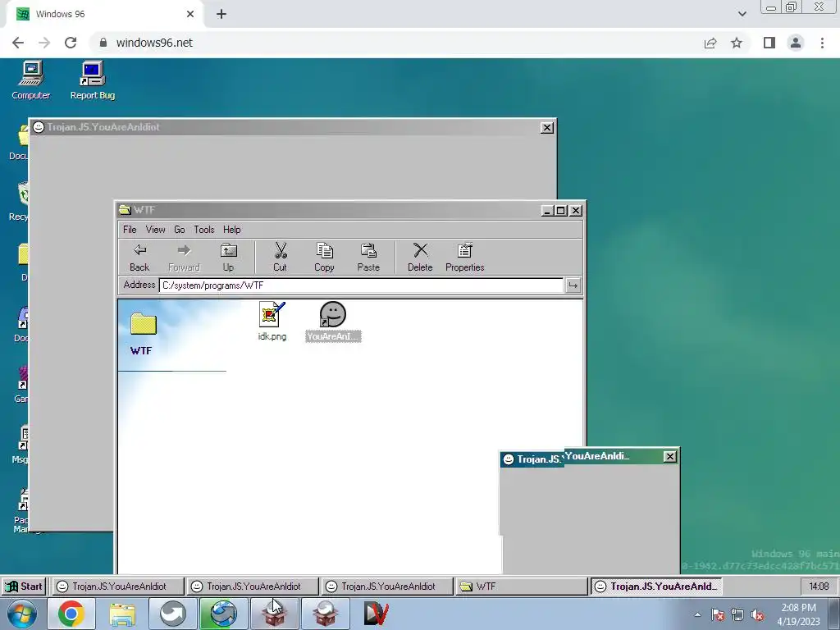Click the Windows 7 Start orb
This screenshot has height=630, width=840.
22,614
